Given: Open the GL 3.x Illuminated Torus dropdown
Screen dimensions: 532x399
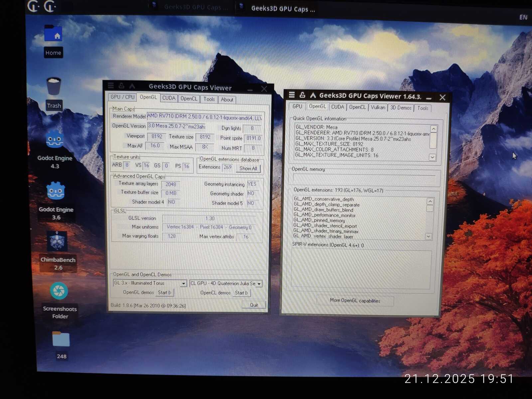Looking at the screenshot, I should pos(150,283).
